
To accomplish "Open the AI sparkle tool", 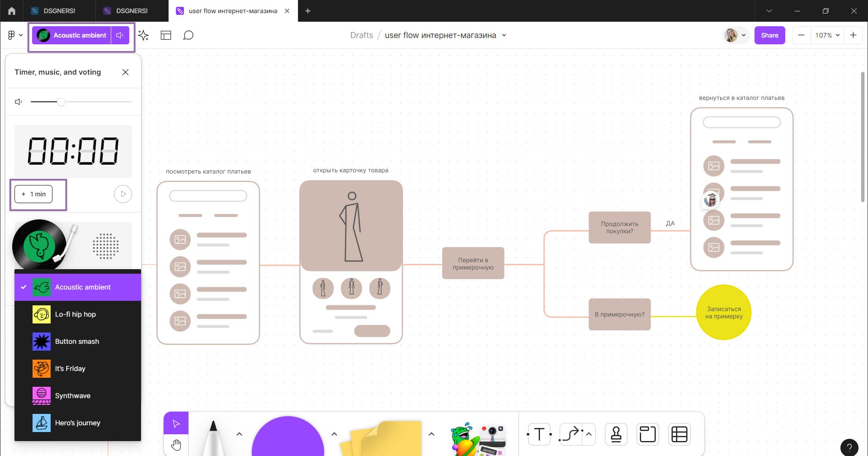I will point(143,35).
